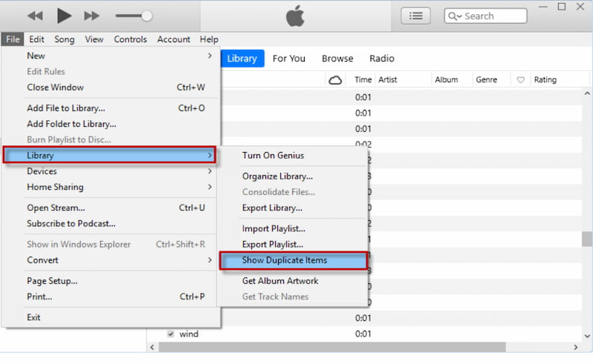Select Add File to Library...
Viewport: 593px width, 364px height.
pos(110,108)
